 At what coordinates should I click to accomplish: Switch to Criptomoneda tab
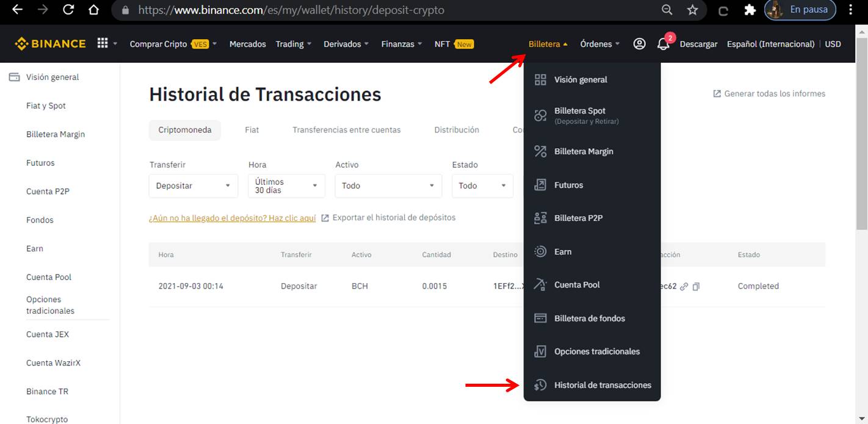click(x=185, y=130)
